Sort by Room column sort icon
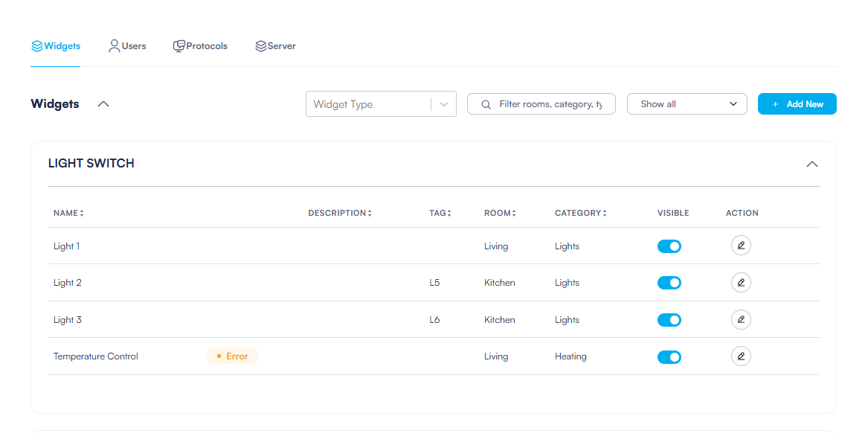868x445 pixels. click(x=514, y=214)
